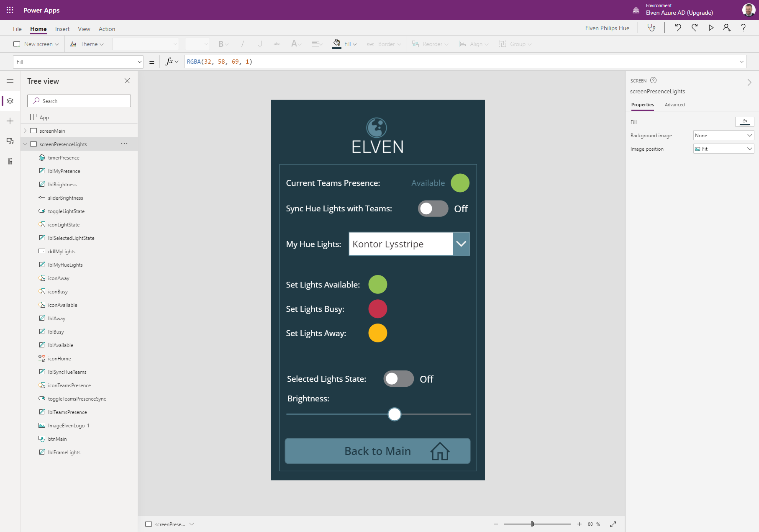
Task: Open the share user icon
Action: 727,28
